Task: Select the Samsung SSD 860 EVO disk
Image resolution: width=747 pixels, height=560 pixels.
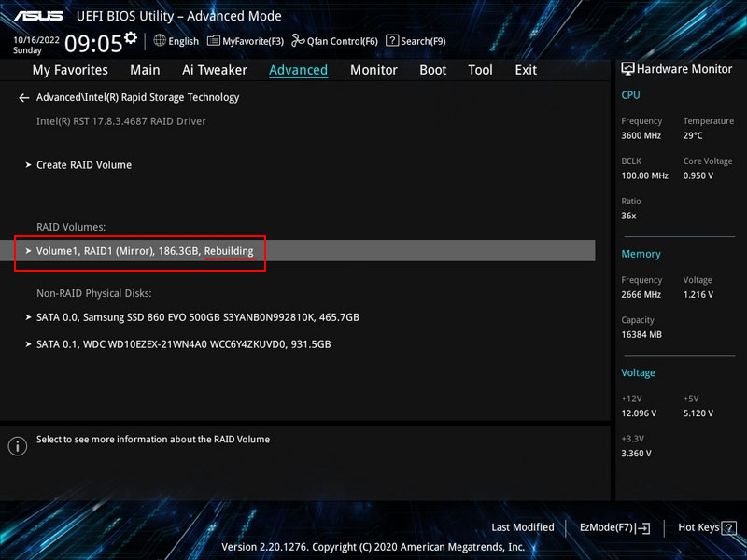Action: coord(198,317)
